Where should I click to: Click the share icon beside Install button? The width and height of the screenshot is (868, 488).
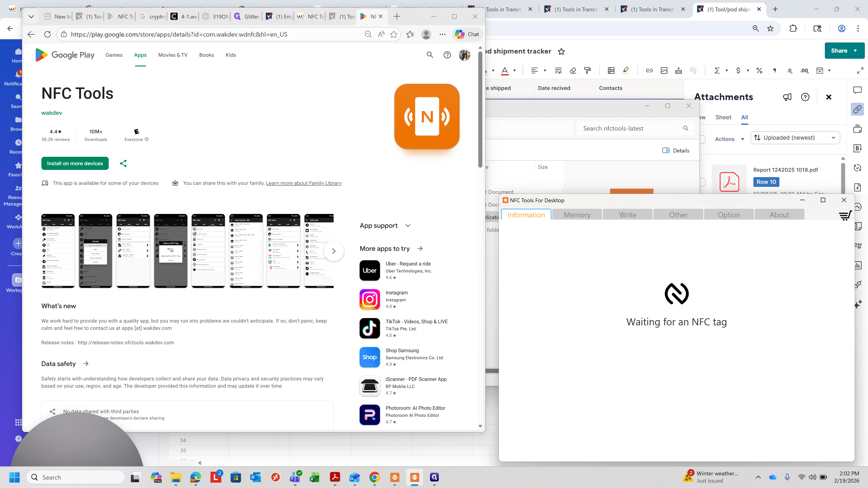pyautogui.click(x=123, y=163)
